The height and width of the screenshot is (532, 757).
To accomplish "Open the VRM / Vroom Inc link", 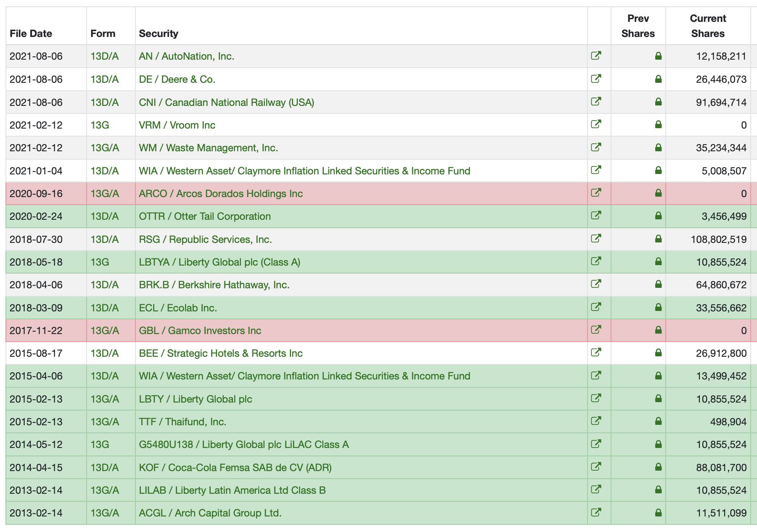I will point(177,125).
